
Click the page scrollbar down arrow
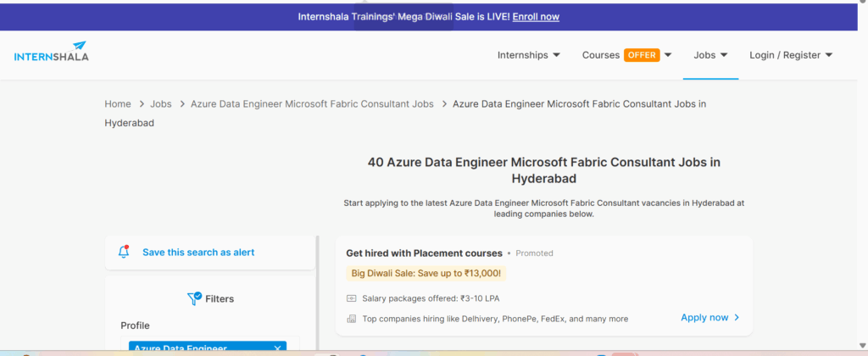(863, 344)
